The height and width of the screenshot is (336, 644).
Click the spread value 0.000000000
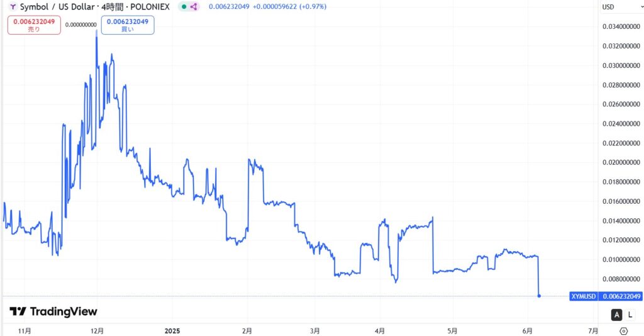81,25
